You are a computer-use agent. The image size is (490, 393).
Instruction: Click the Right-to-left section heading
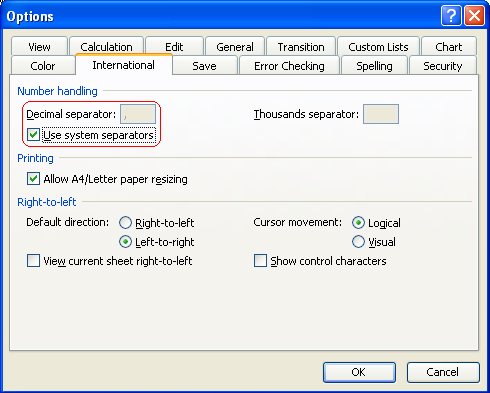coord(47,202)
